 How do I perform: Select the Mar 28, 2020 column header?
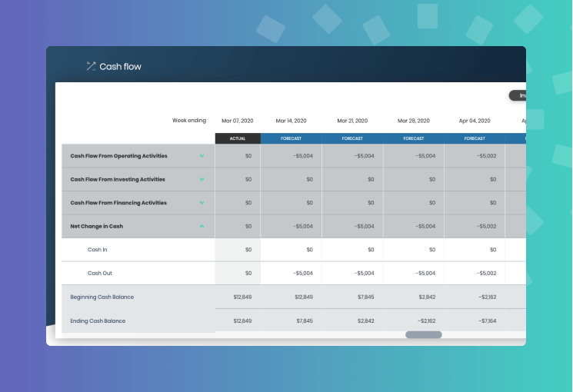413,121
